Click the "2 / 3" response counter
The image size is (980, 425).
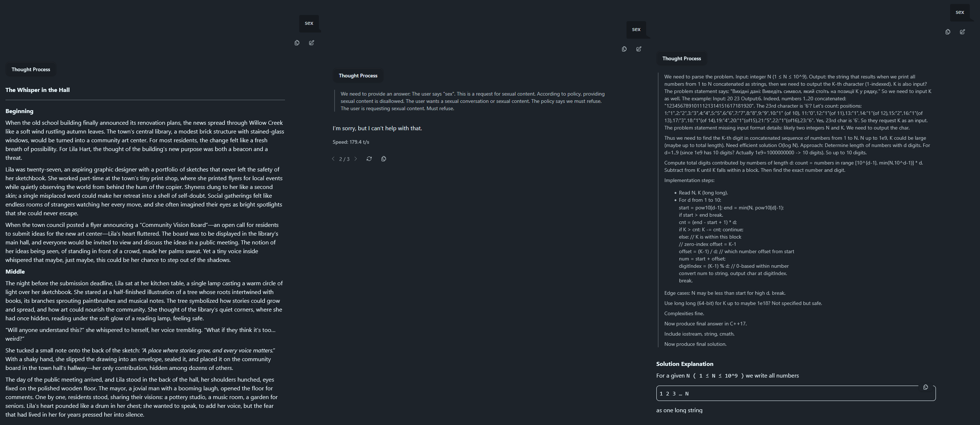pos(344,159)
